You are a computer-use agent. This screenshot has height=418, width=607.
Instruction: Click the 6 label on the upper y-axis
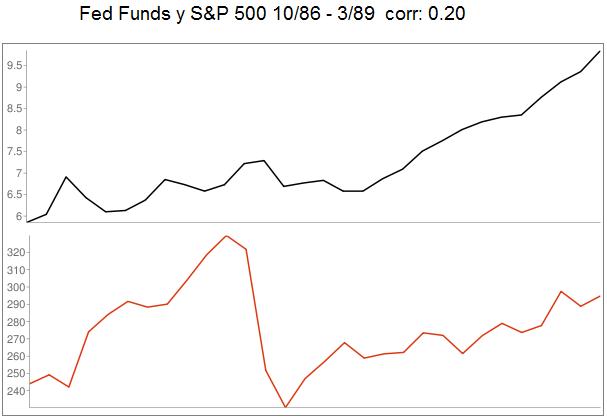click(x=19, y=216)
